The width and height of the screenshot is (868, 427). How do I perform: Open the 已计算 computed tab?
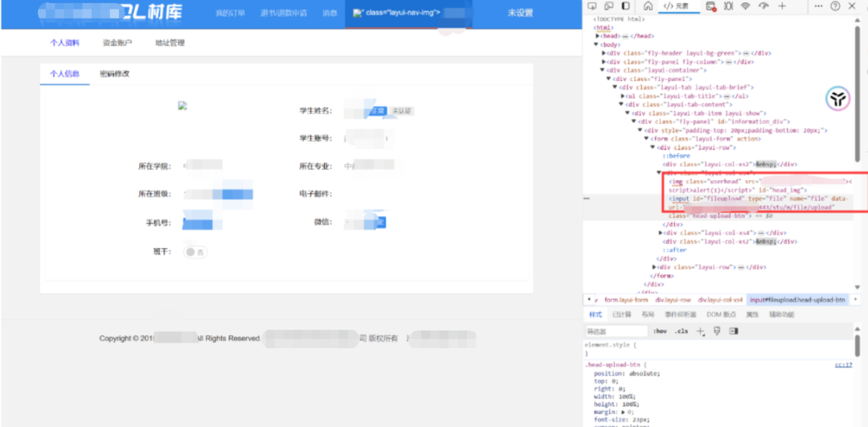(x=621, y=314)
